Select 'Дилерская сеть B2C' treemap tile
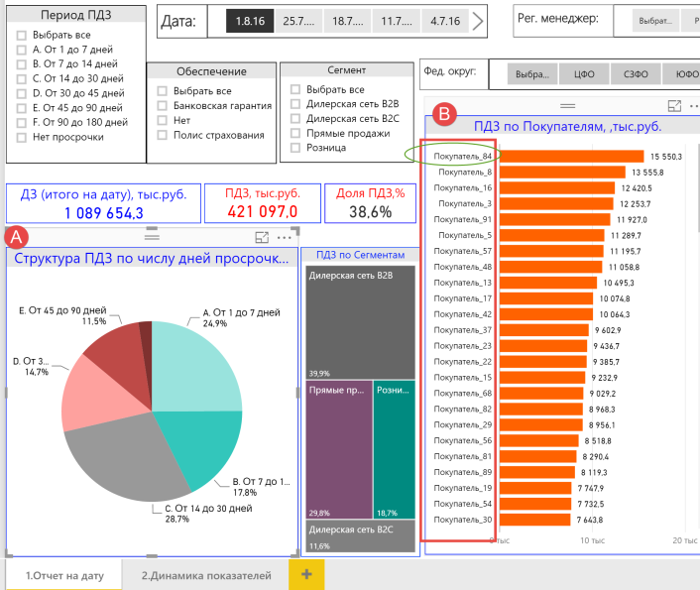This screenshot has height=590, width=700. [x=360, y=535]
